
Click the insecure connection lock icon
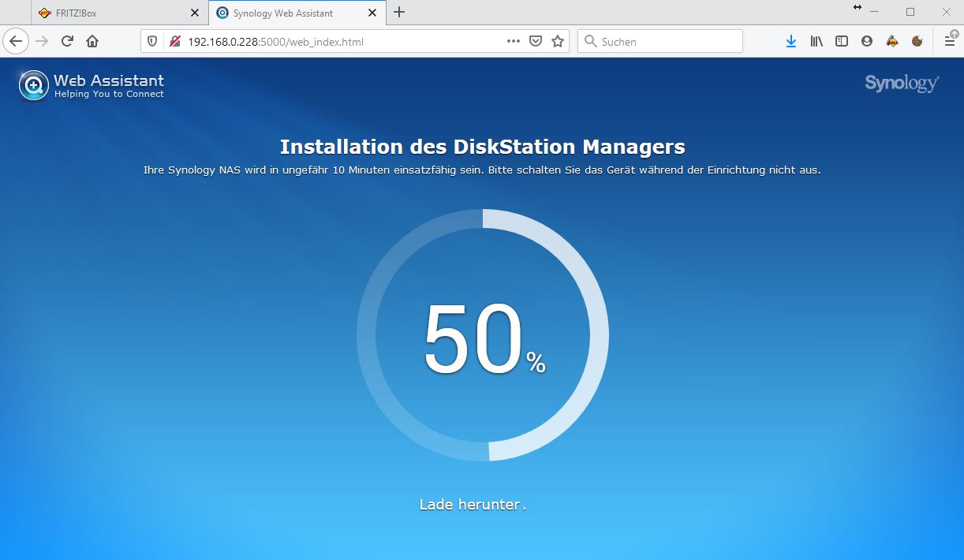[175, 41]
